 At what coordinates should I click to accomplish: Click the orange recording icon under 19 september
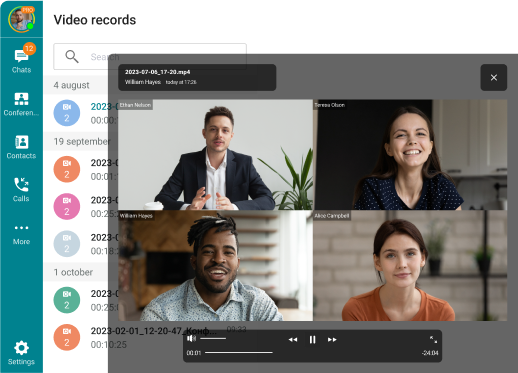[67, 169]
